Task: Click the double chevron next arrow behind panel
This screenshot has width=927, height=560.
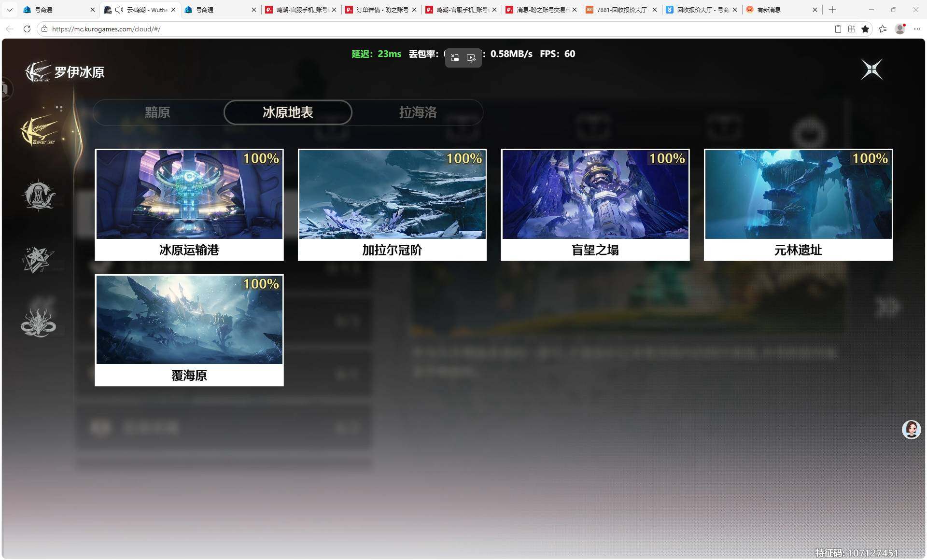Action: pos(887,307)
